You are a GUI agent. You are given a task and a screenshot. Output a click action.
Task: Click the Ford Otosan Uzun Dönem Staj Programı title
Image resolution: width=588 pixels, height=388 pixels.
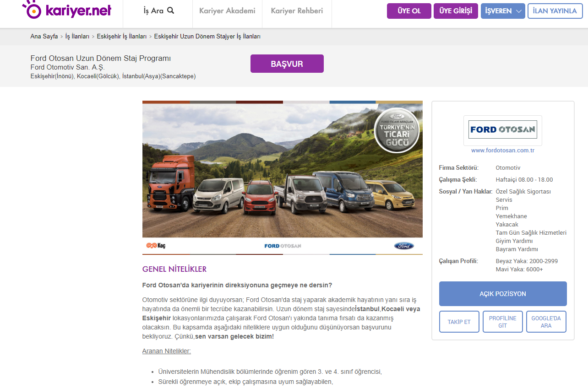(101, 58)
